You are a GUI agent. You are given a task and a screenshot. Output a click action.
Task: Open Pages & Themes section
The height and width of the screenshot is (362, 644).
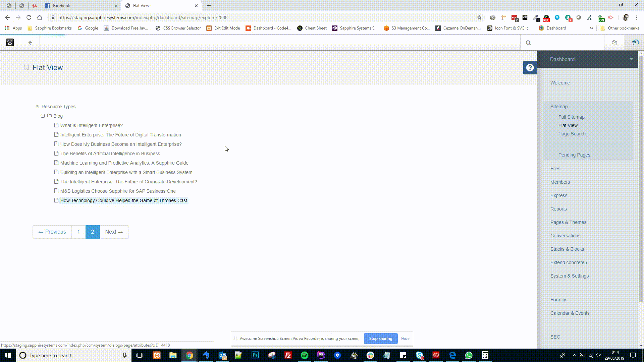pyautogui.click(x=568, y=222)
